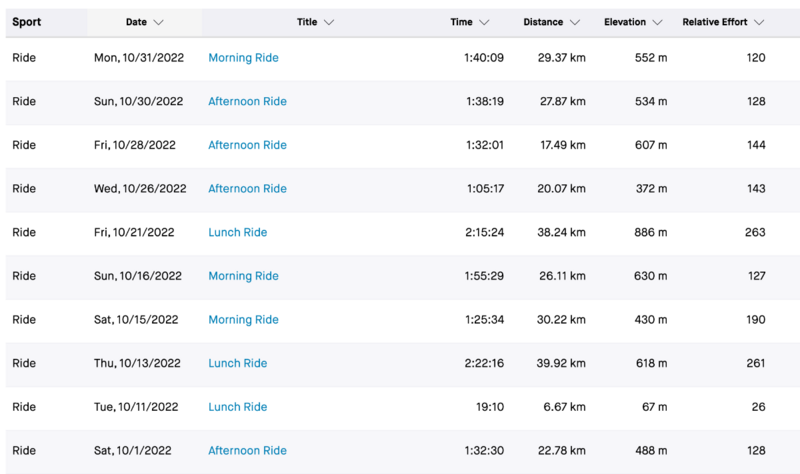Click the 886 m elevation cell
800x474 pixels.
point(650,232)
